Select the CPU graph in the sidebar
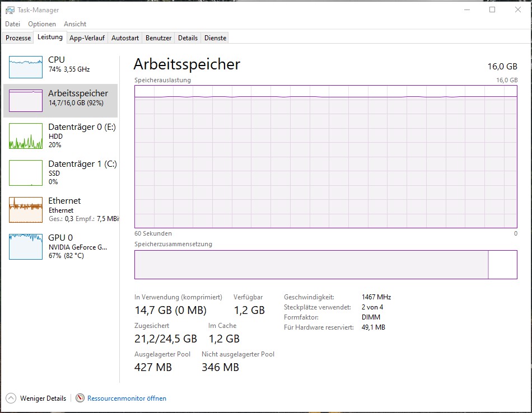 pyautogui.click(x=62, y=66)
